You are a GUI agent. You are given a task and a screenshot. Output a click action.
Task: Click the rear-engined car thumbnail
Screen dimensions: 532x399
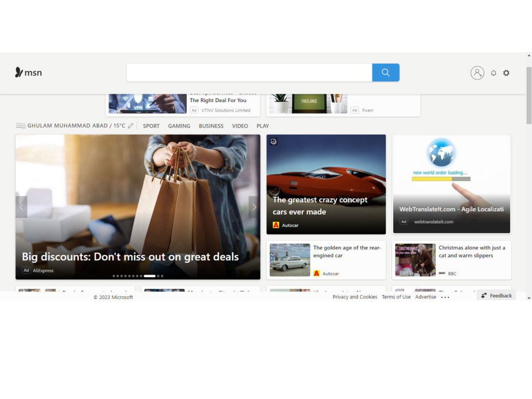point(290,260)
